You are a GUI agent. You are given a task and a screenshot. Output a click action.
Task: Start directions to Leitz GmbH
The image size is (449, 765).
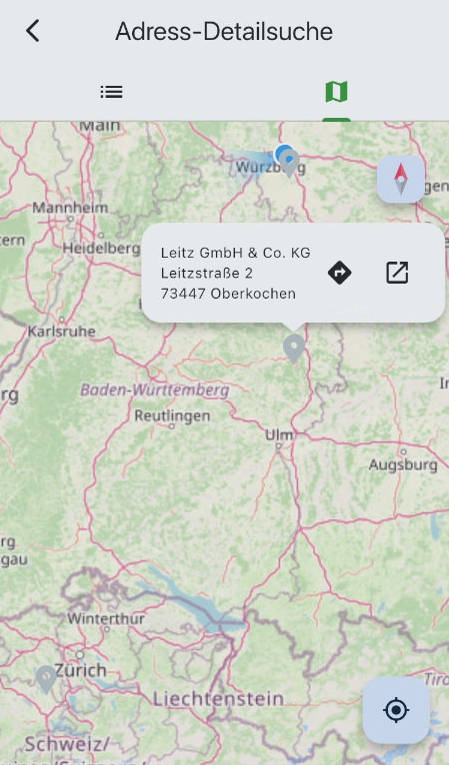[340, 272]
